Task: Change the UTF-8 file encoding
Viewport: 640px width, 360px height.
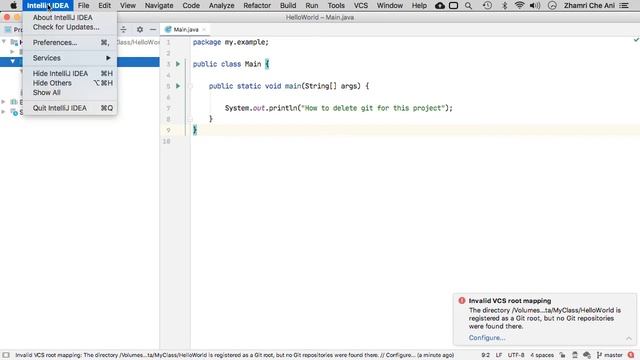Action: [x=516, y=355]
